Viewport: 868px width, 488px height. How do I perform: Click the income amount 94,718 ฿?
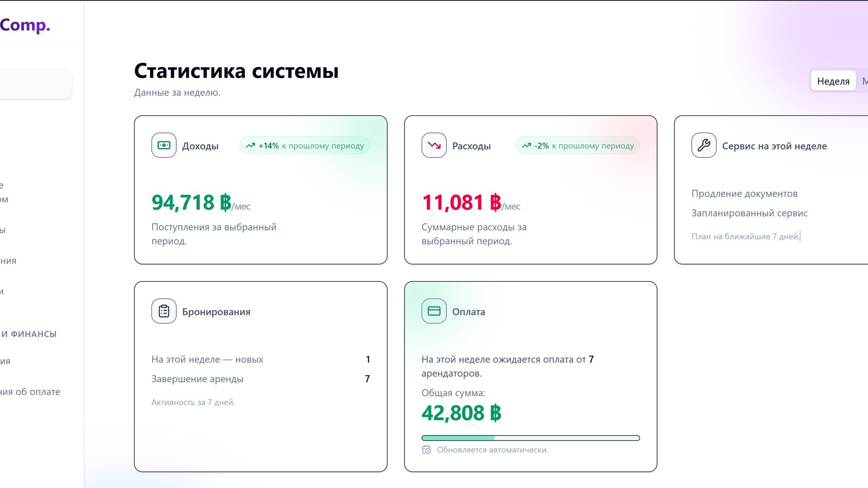(191, 202)
